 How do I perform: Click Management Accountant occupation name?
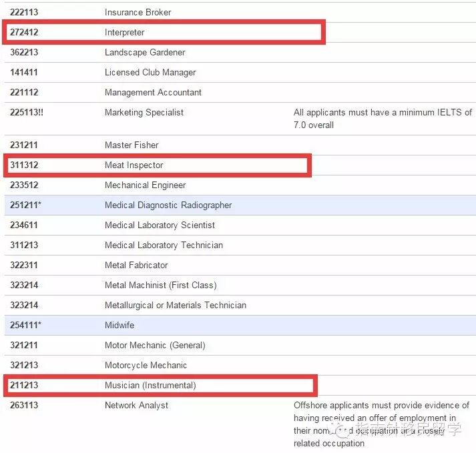coord(153,92)
